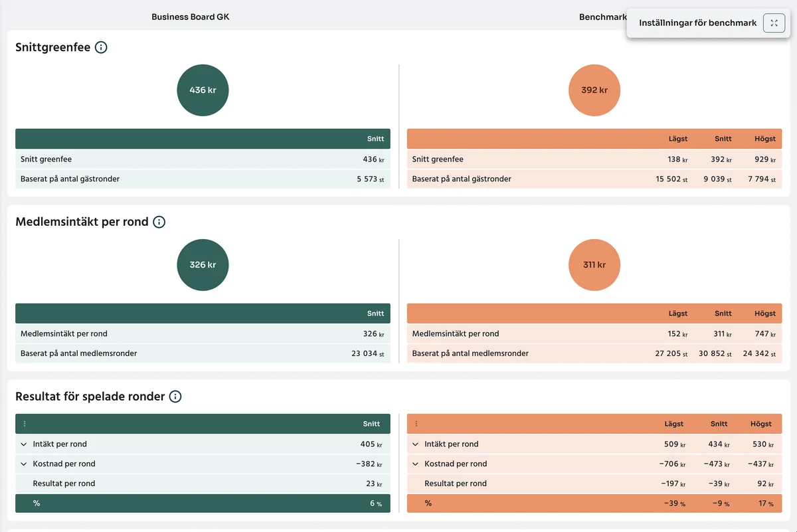The height and width of the screenshot is (532, 797).
Task: Select benchmark Kostnad per rond value −437 kr
Action: 760,464
